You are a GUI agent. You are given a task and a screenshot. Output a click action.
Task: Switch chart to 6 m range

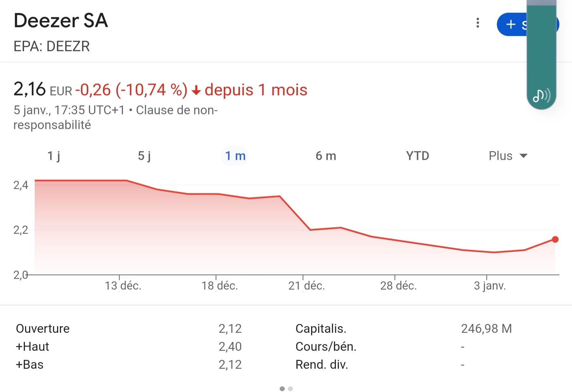coord(326,156)
